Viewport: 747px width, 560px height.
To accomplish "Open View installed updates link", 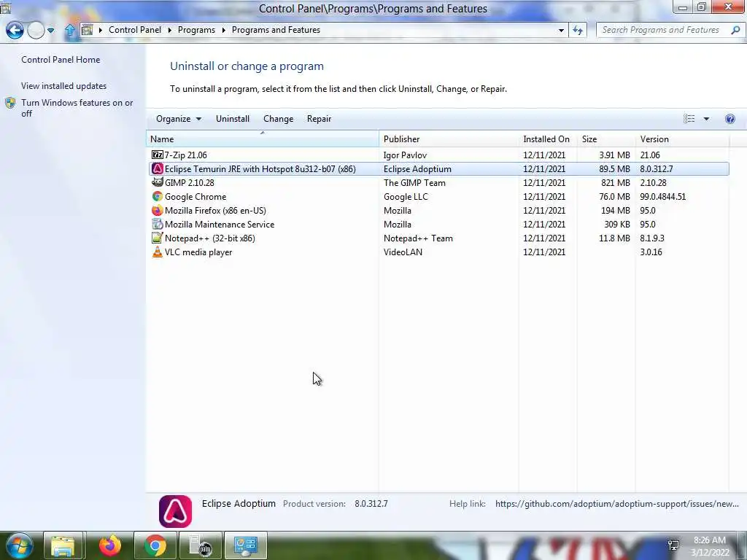I will (64, 86).
